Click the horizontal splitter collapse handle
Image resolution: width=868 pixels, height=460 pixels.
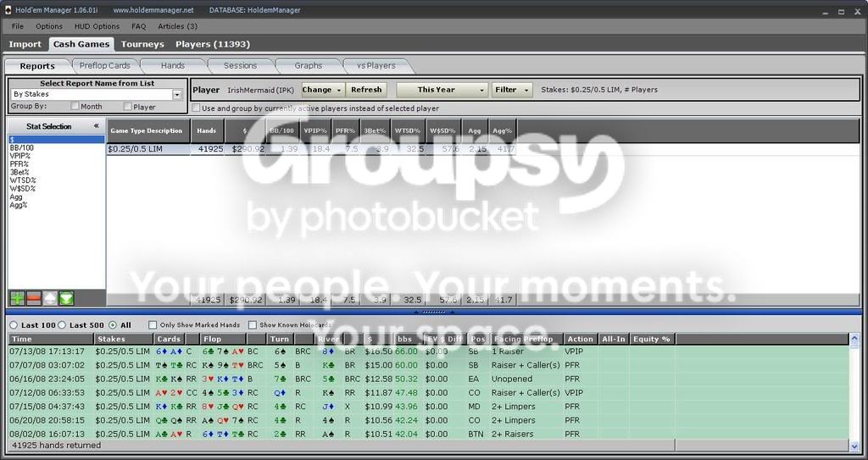pos(434,313)
